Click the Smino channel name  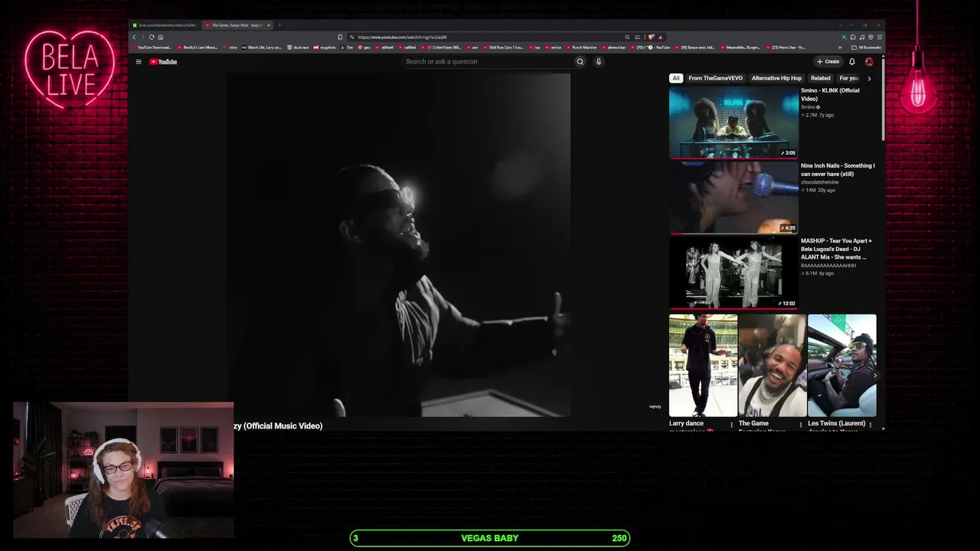pos(808,107)
